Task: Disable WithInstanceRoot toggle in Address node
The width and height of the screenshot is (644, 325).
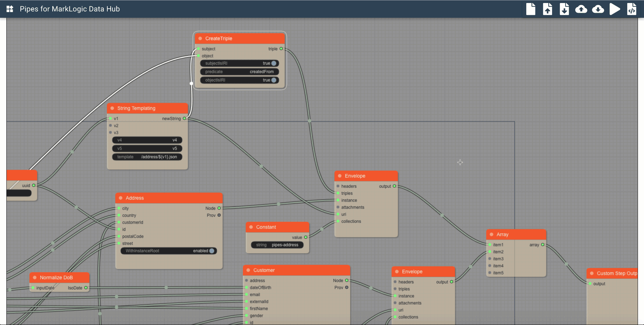Action: (212, 251)
